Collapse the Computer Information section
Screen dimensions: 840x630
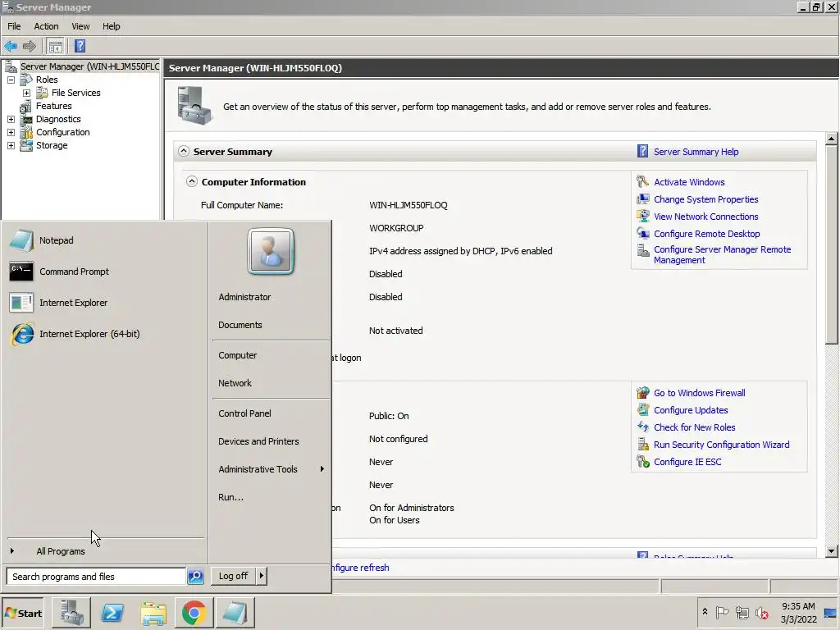191,181
